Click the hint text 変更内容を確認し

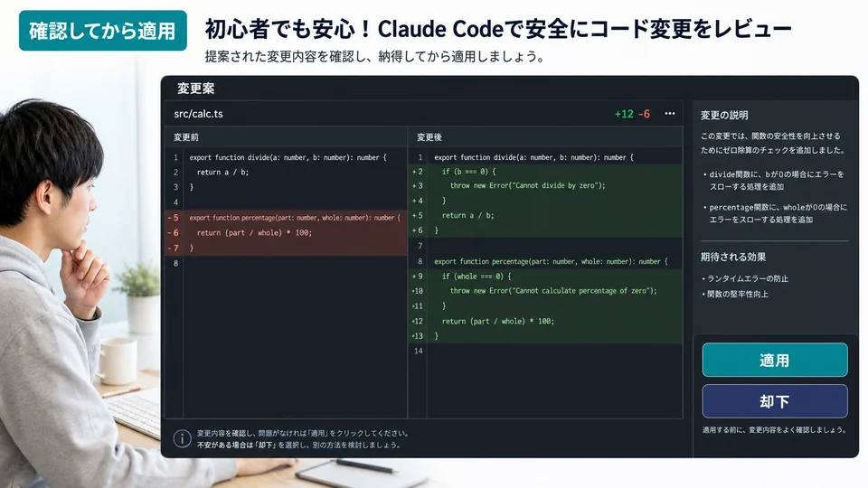click(303, 433)
